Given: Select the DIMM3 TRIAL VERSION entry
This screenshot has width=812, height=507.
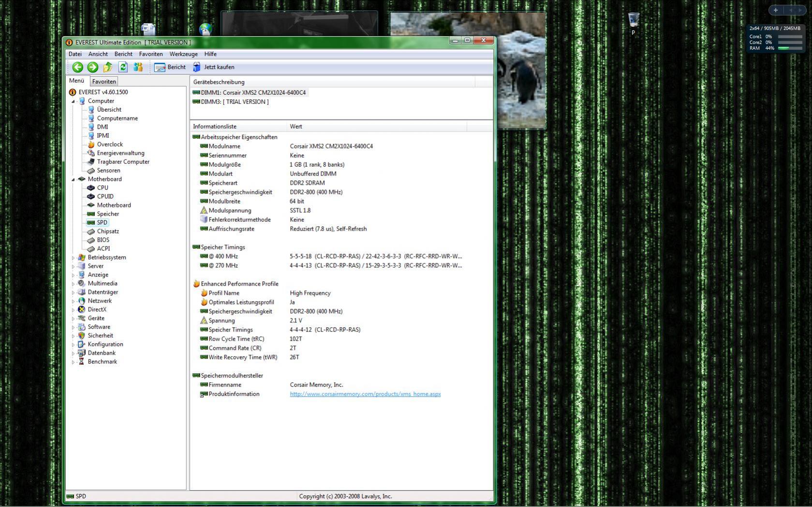Looking at the screenshot, I should [231, 102].
